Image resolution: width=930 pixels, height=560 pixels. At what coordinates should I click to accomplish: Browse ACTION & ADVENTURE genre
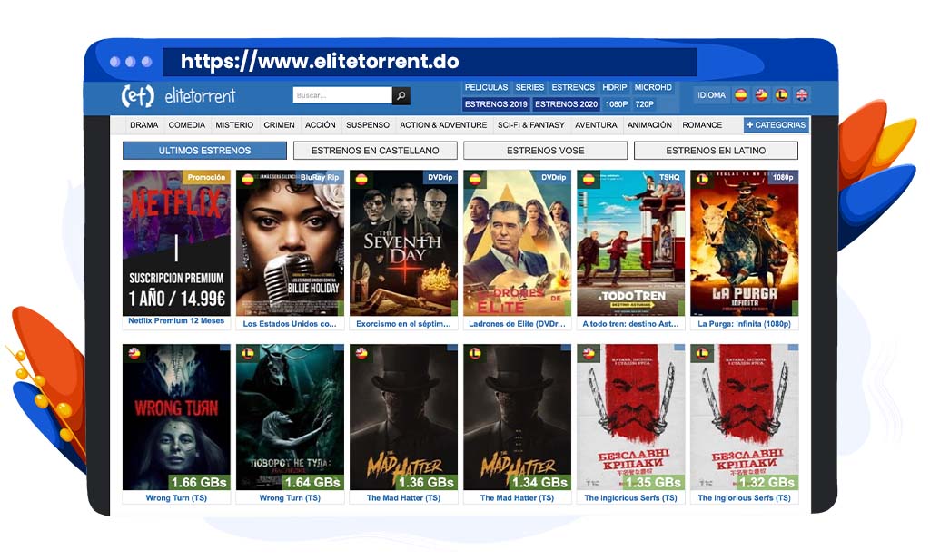click(x=443, y=125)
